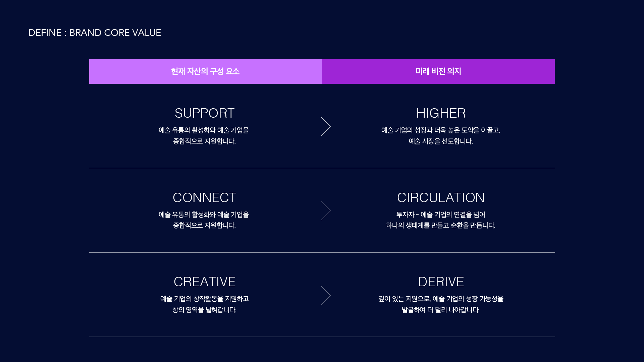Screen dimensions: 644x362
Task: Click the light purple header color block
Action: pyautogui.click(x=205, y=71)
